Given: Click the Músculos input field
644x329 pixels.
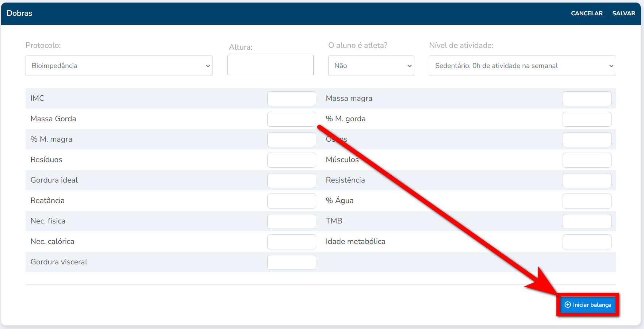Looking at the screenshot, I should click(587, 160).
